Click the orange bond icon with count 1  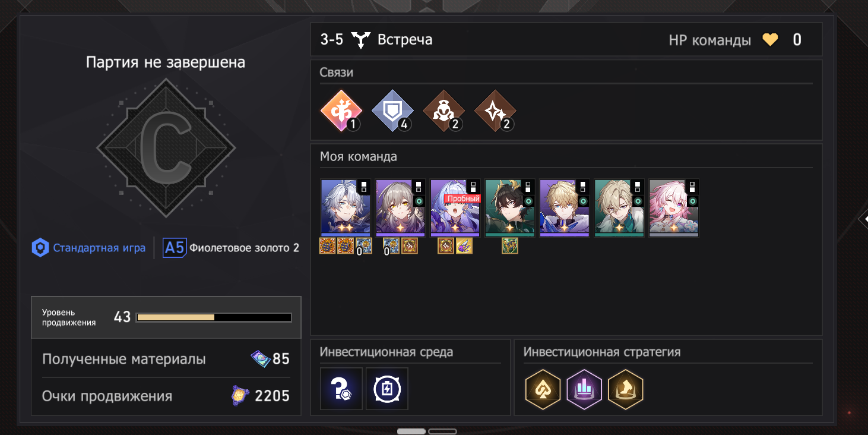click(340, 111)
